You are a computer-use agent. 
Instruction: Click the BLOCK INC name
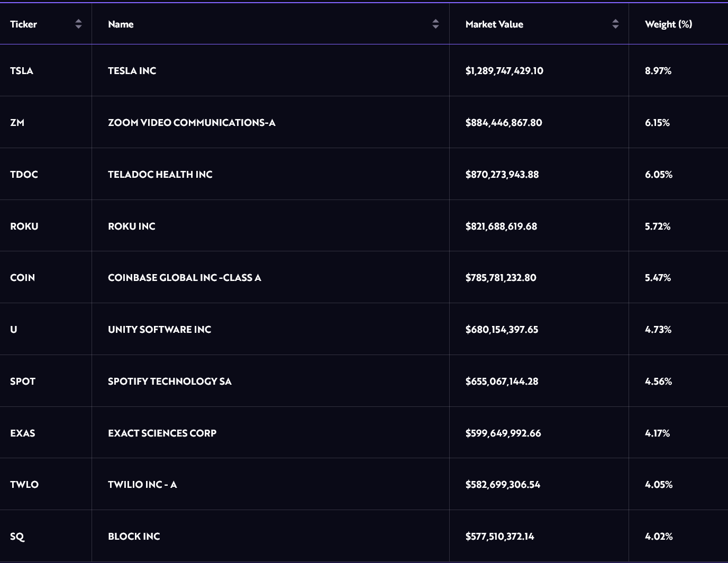(x=134, y=537)
